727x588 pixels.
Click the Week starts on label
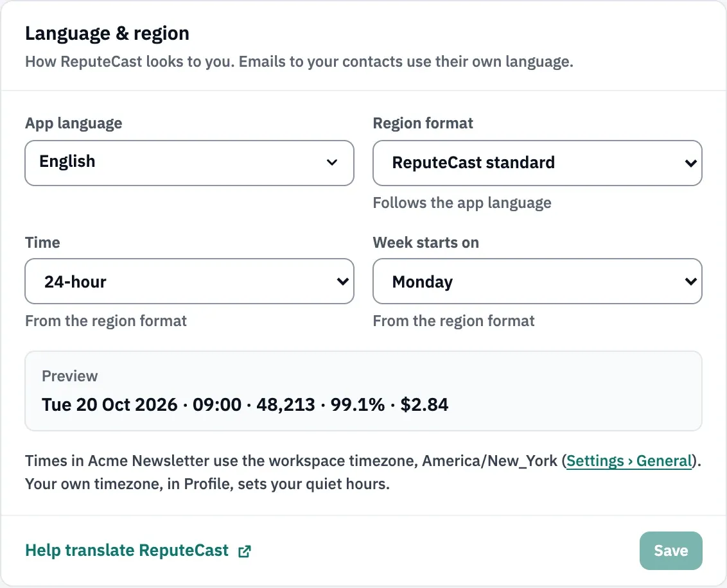pos(426,243)
